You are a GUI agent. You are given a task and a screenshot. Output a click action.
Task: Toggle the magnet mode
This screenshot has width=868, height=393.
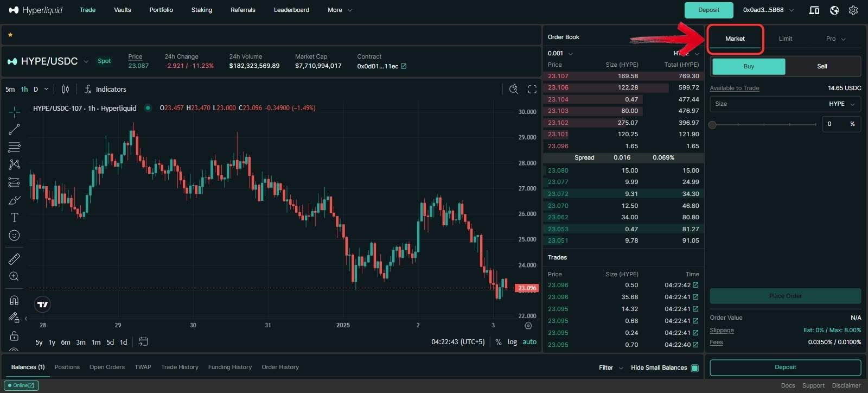point(15,300)
